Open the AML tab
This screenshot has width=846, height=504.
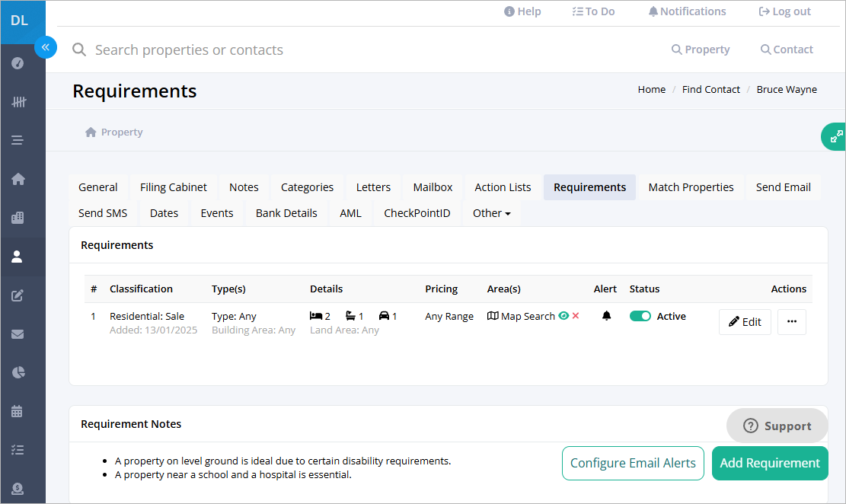coord(351,213)
